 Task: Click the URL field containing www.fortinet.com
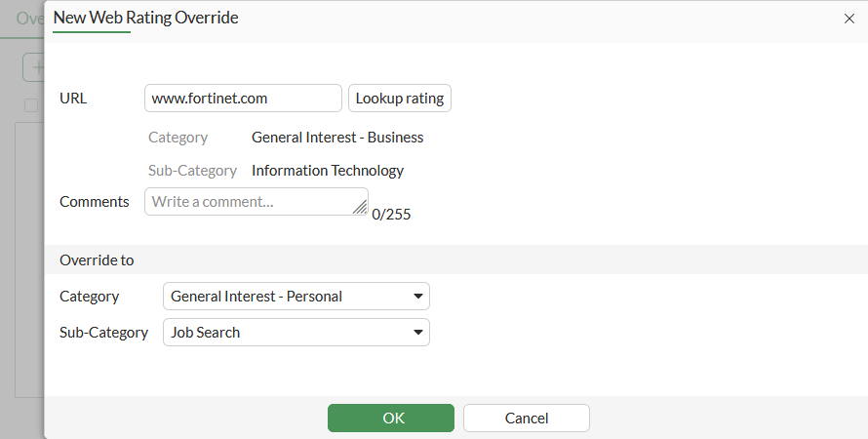tap(243, 99)
